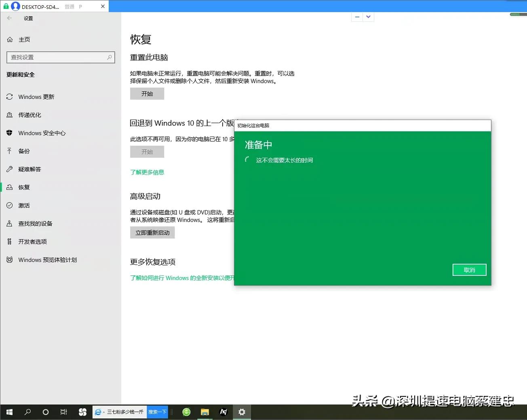The image size is (527, 420).
Task: Go to 主页 at the top left
Action: tap(24, 39)
